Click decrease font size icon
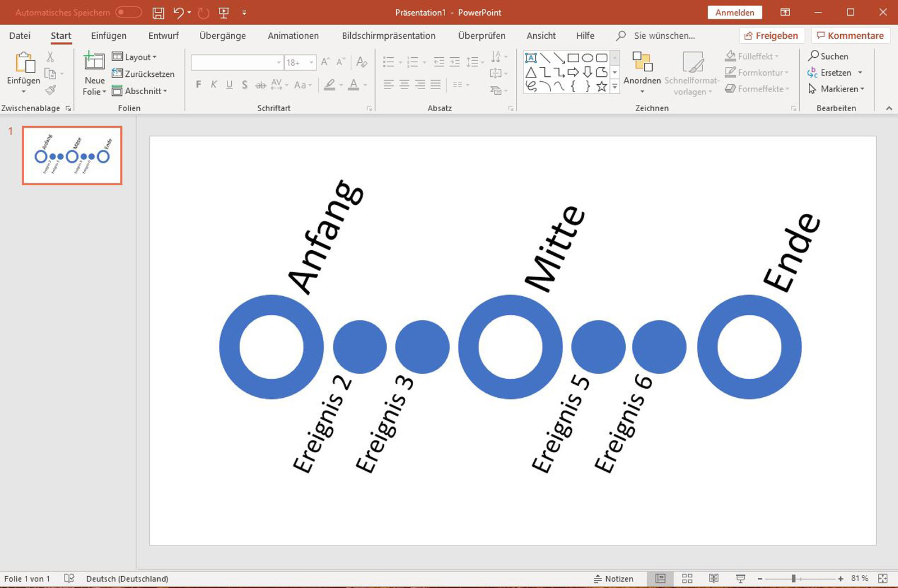The height and width of the screenshot is (588, 898). tap(340, 62)
